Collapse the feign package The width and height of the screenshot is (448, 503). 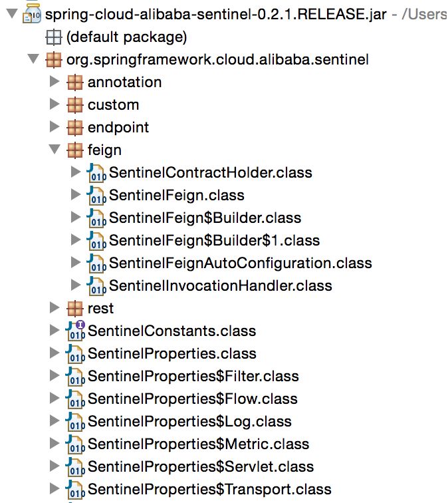pyautogui.click(x=55, y=150)
